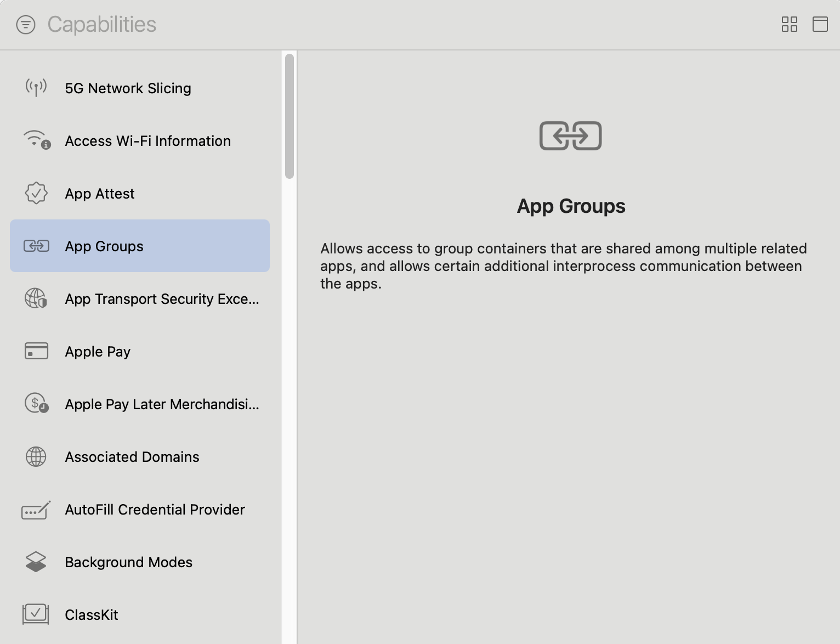Select the Apple Pay capability
The height and width of the screenshot is (644, 840).
point(140,351)
